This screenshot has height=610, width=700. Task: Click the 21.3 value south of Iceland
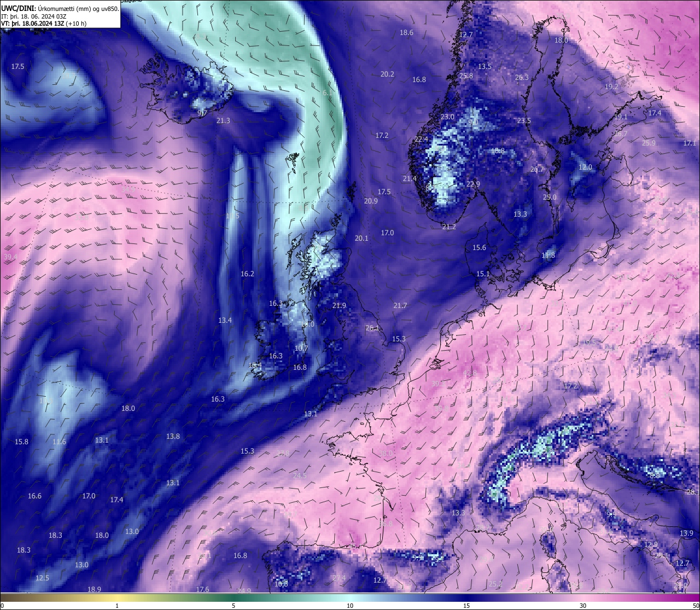pos(223,121)
